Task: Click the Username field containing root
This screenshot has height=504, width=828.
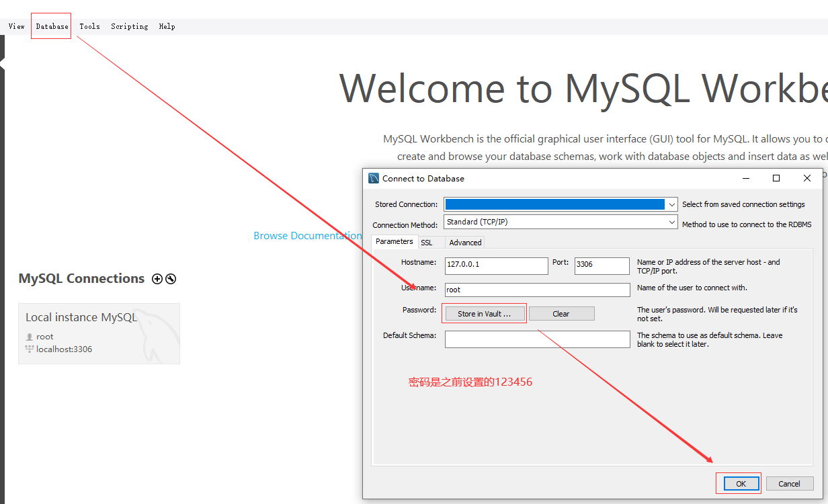Action: tap(537, 290)
